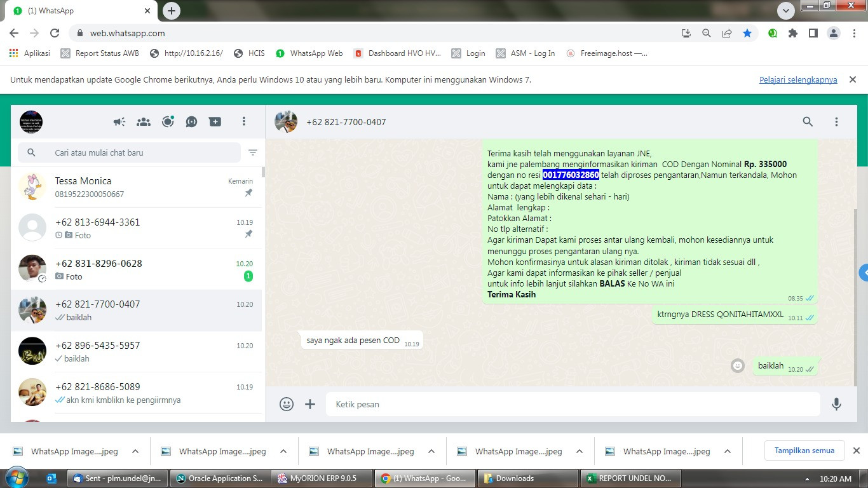The image size is (868, 488).
Task: Open HCIS bookmark
Action: (x=249, y=53)
